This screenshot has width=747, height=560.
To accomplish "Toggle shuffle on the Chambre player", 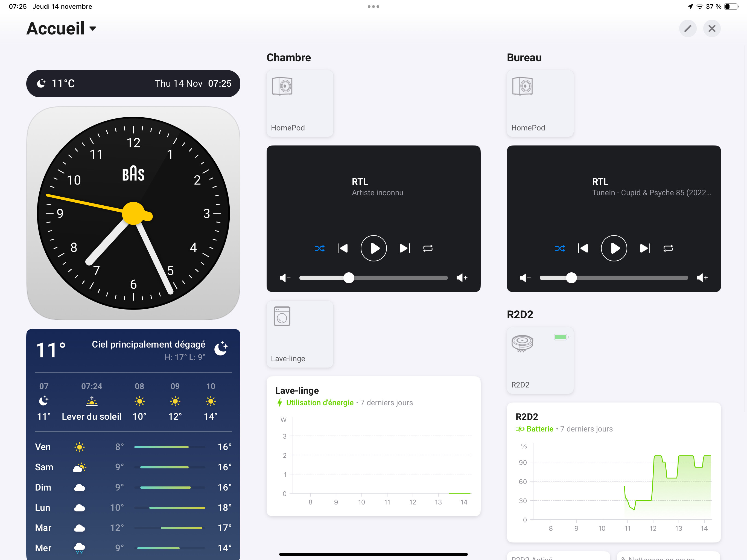I will coord(319,248).
